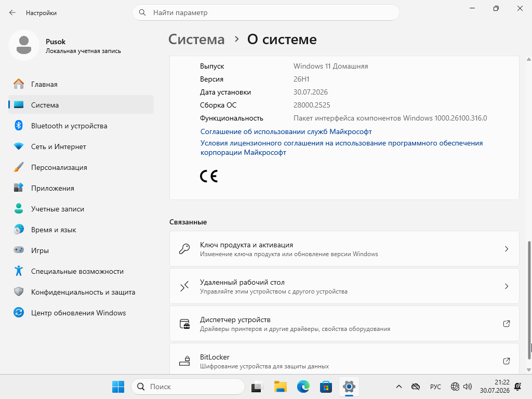Select Bluetooth и устройства category

pyautogui.click(x=81, y=126)
